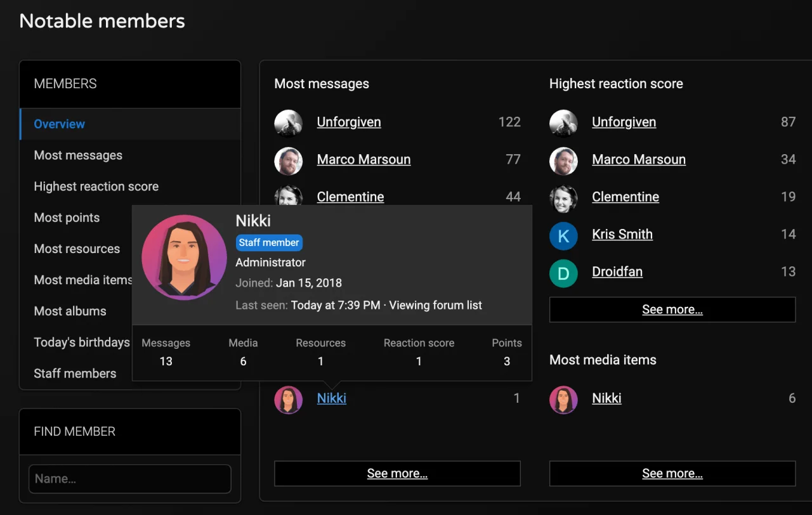This screenshot has height=515, width=812.
Task: Go to Staff members in the sidebar
Action: pos(75,374)
